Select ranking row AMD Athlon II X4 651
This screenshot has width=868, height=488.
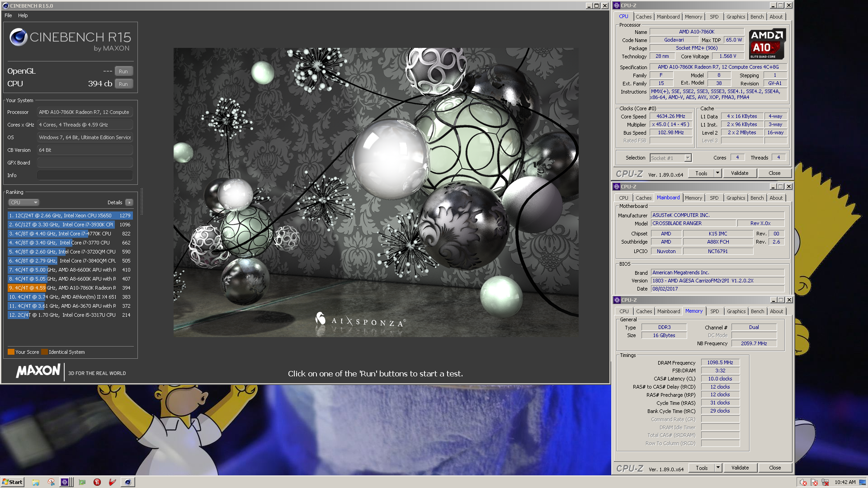70,297
